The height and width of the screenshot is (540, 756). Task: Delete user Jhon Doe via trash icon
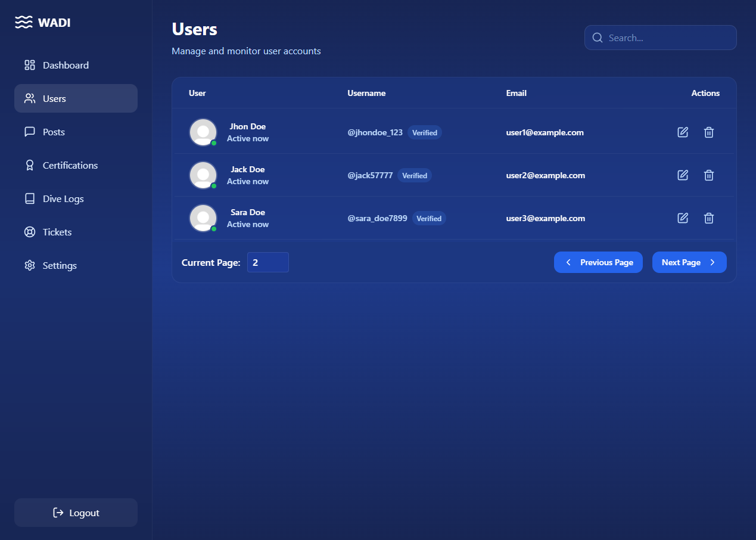click(x=709, y=132)
